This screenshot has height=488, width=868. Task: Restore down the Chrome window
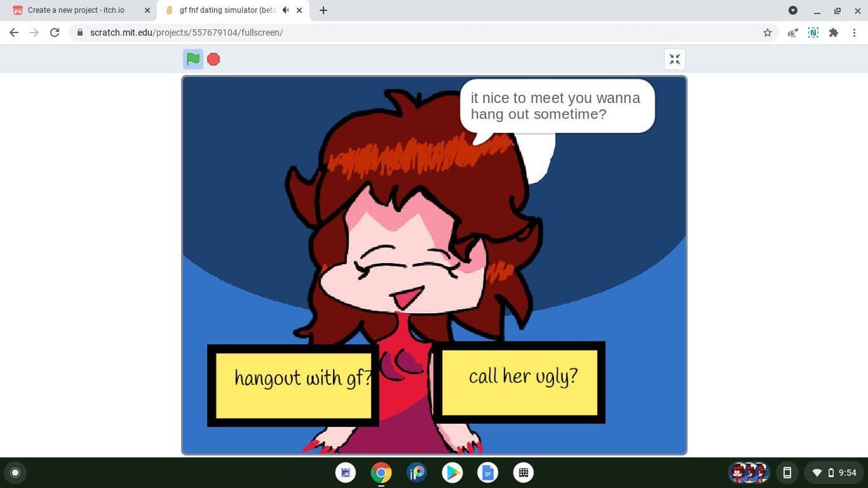[837, 10]
